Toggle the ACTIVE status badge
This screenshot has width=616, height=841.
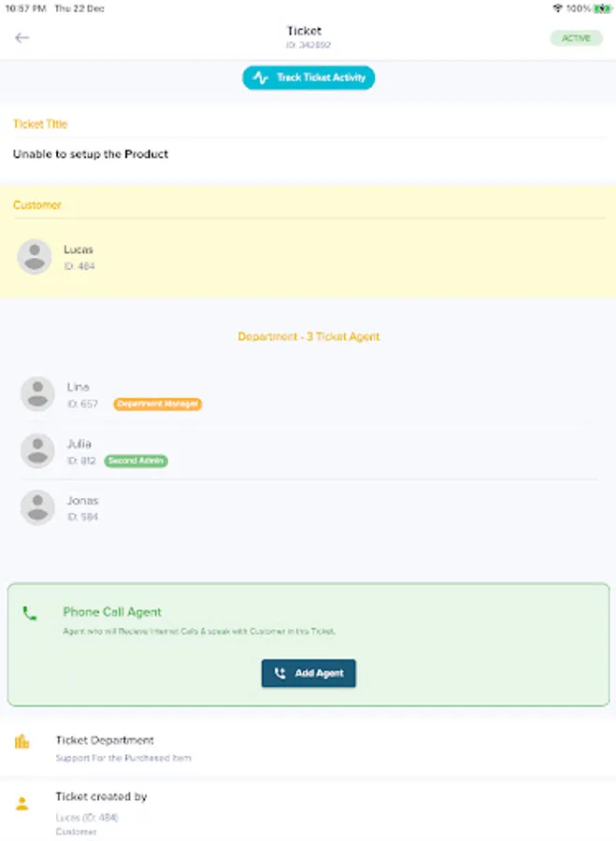coord(577,37)
